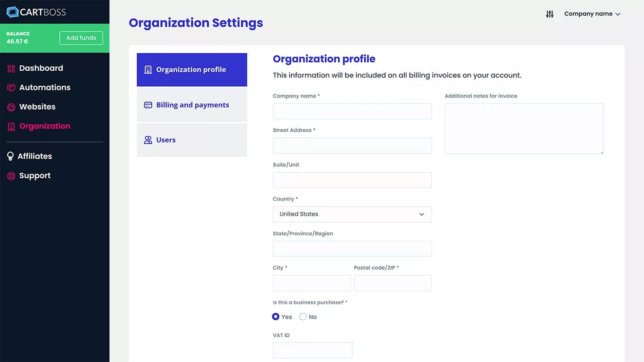Viewport: 644px width, 362px height.
Task: Expand the Company name account menu chevron
Action: pyautogui.click(x=618, y=14)
